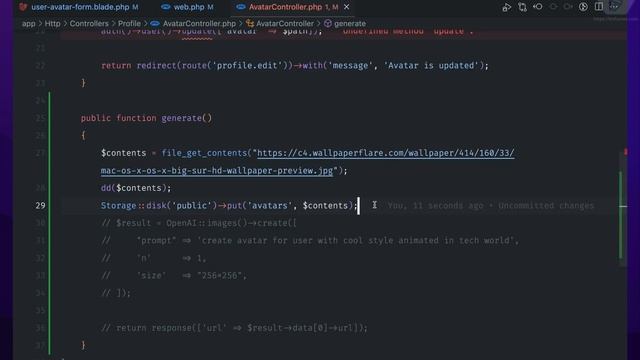Viewport: 640px width, 360px height.
Task: Open the generate method breadcrumb
Action: [x=350, y=24]
